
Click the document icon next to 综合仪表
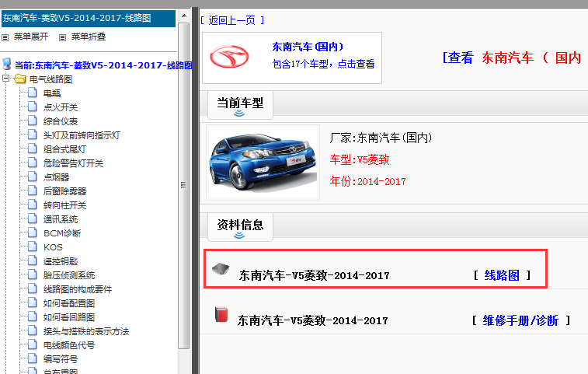[x=33, y=121]
